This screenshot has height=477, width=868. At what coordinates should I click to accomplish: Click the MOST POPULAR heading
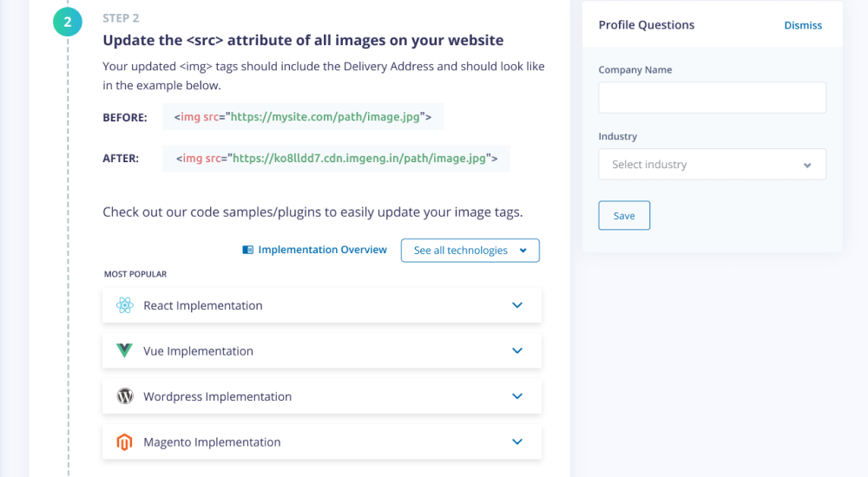coord(135,274)
